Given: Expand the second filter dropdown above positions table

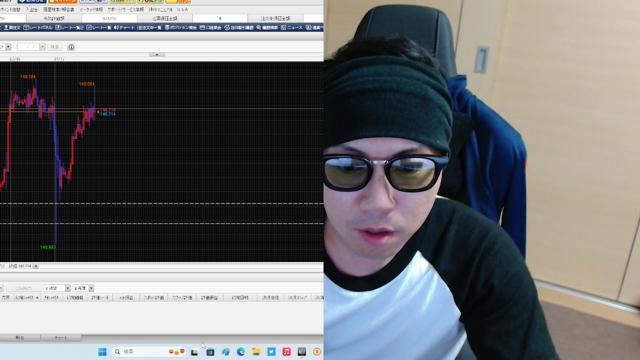Looking at the screenshot, I should tap(91, 288).
